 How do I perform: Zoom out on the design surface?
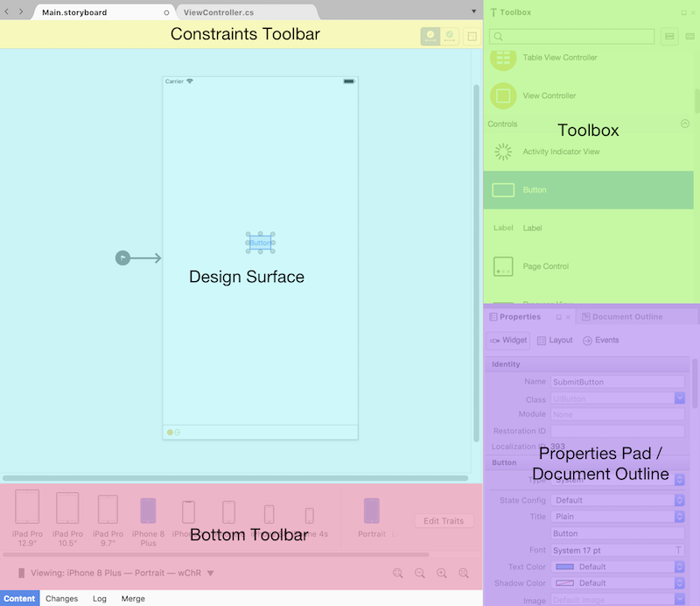click(x=420, y=574)
